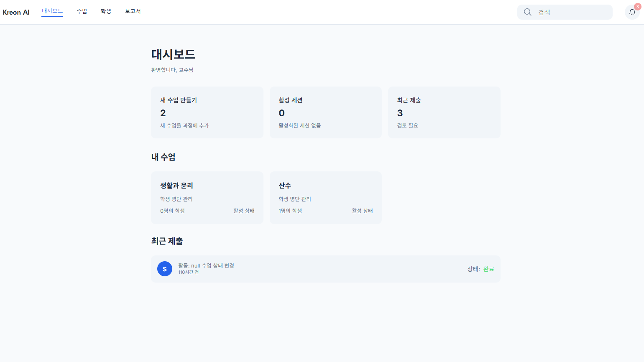Viewport: 644px width, 362px height.
Task: Open the notifications bell
Action: click(632, 13)
